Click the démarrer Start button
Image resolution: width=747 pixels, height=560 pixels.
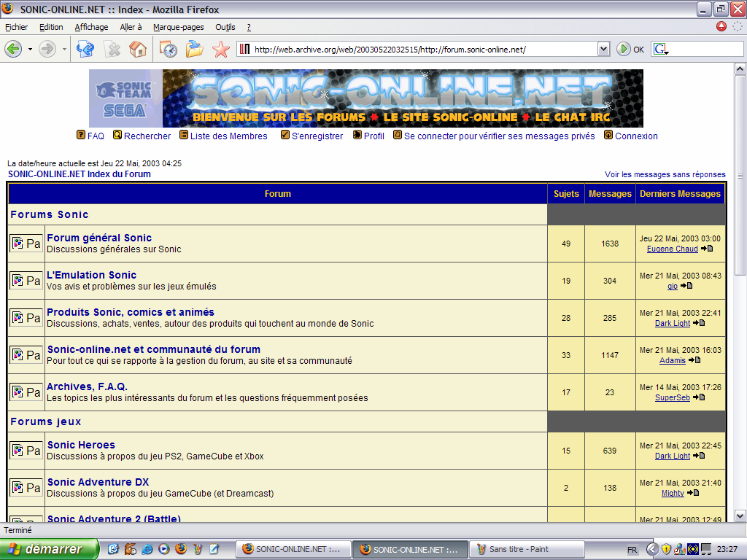pyautogui.click(x=49, y=549)
